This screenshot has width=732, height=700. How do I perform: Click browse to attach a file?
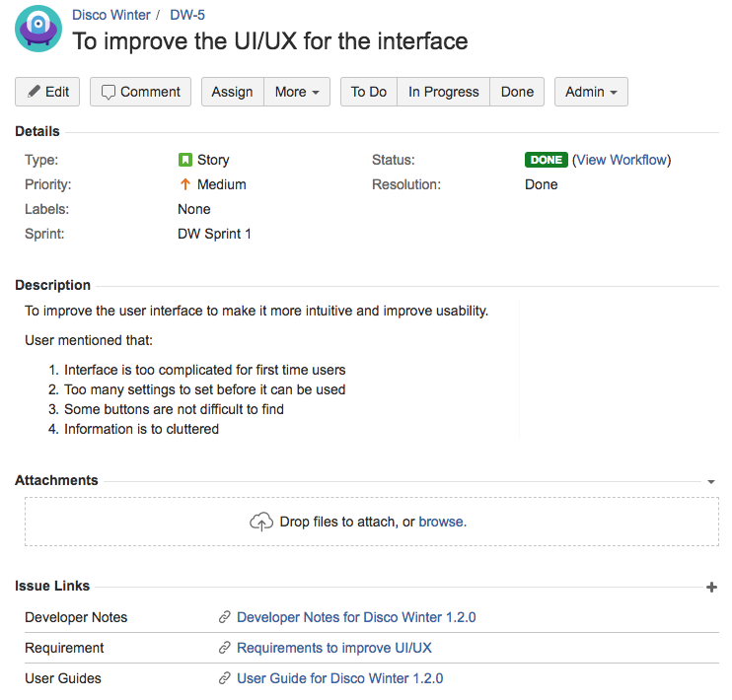(x=441, y=522)
